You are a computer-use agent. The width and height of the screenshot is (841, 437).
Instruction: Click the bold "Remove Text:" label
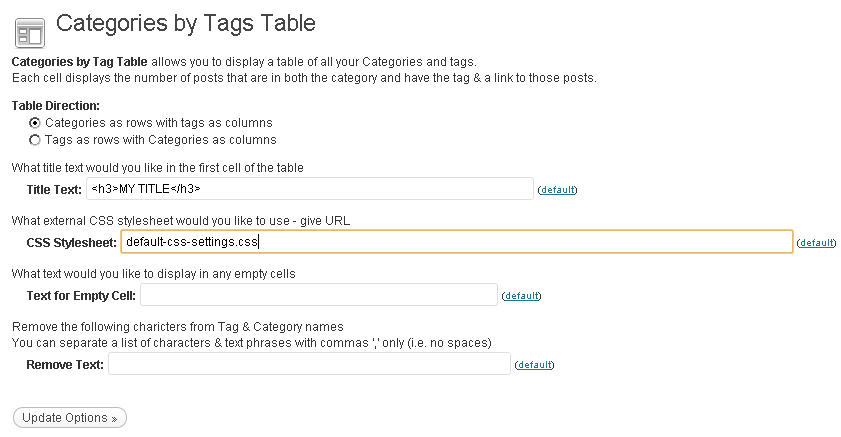[65, 365]
